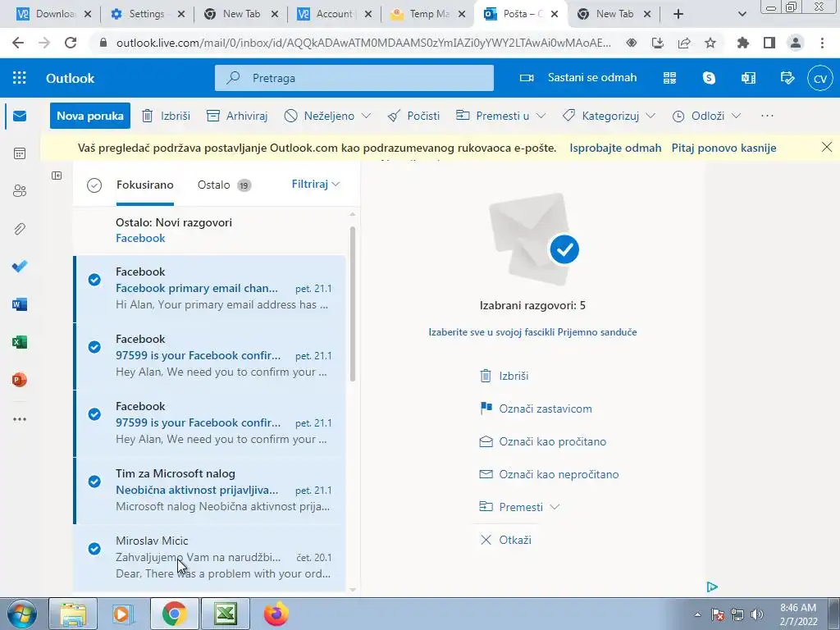Click Arhiviraj in the toolbar
The width and height of the screenshot is (840, 630).
point(237,116)
